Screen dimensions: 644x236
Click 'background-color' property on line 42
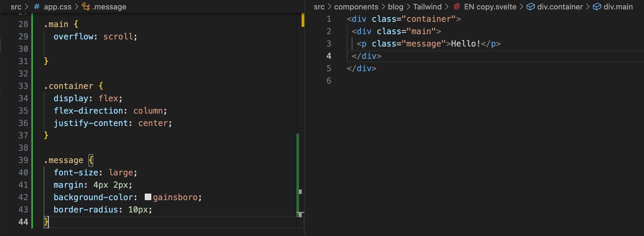93,197
